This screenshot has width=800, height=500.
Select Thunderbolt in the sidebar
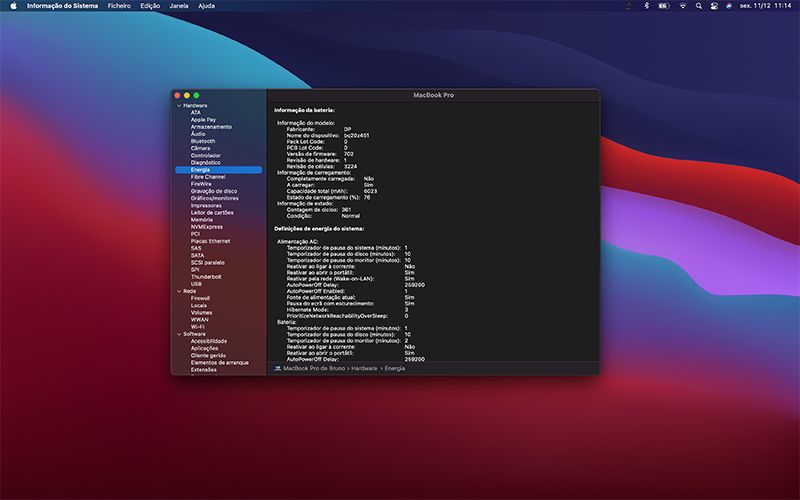point(206,277)
